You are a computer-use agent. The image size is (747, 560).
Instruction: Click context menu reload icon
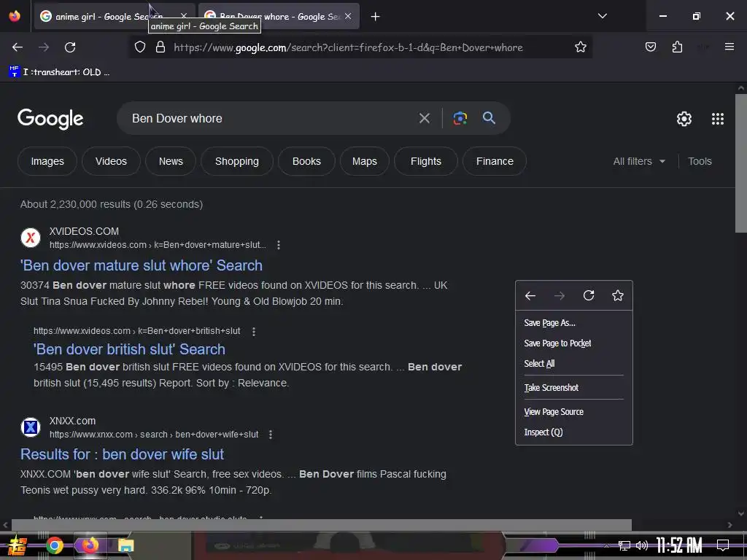click(589, 296)
